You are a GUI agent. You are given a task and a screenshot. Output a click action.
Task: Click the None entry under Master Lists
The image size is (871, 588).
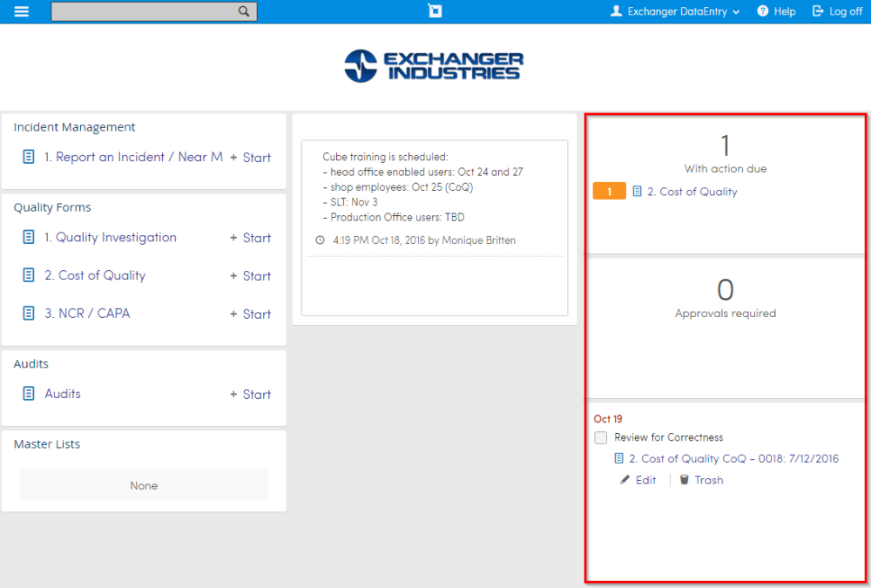144,485
